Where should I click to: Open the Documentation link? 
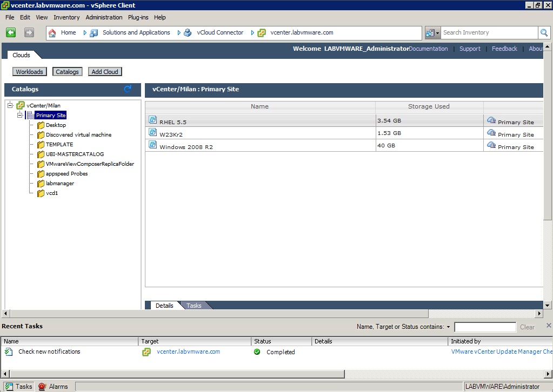428,49
